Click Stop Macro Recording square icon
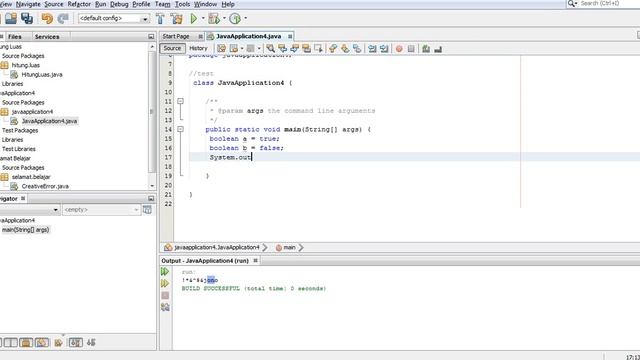 pyautogui.click(x=411, y=49)
